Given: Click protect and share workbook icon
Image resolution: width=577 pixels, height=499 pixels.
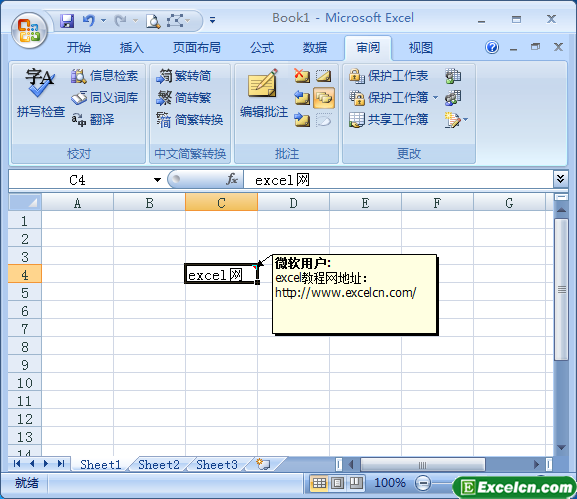Looking at the screenshot, I should click(453, 76).
